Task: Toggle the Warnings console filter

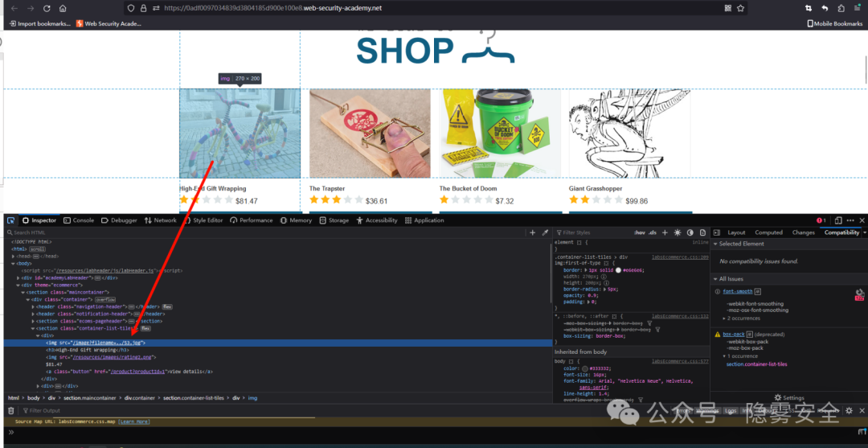Action: coord(707,410)
